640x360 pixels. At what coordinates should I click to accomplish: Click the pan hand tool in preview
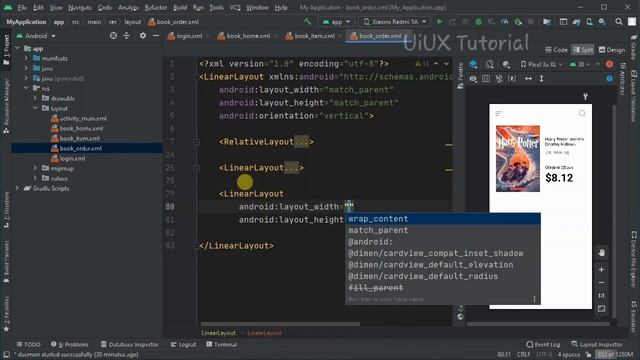(x=601, y=253)
